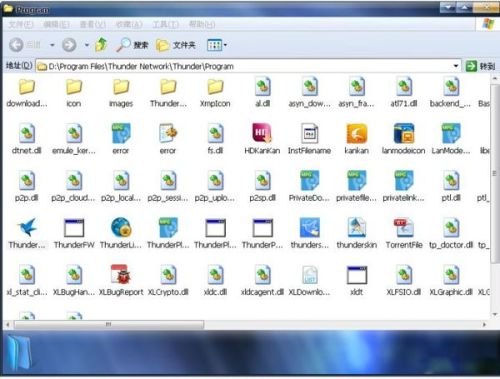Open the View menu
Screen dimensions: 500x379
(93, 25)
